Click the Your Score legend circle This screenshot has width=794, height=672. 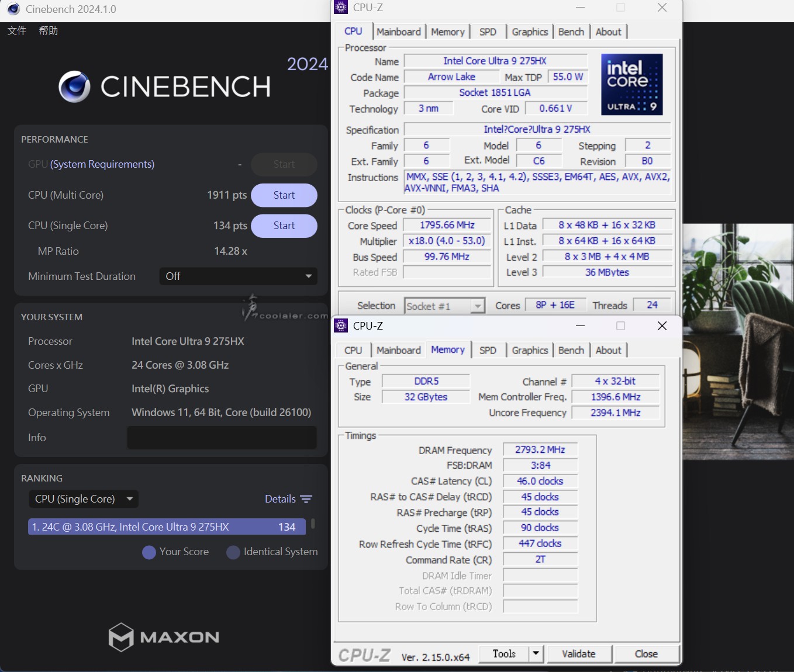(149, 552)
